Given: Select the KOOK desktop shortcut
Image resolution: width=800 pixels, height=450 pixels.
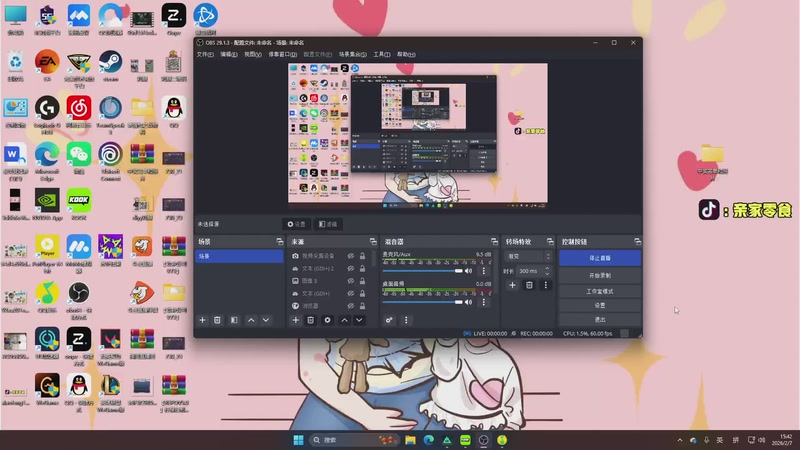Looking at the screenshot, I should (x=79, y=204).
